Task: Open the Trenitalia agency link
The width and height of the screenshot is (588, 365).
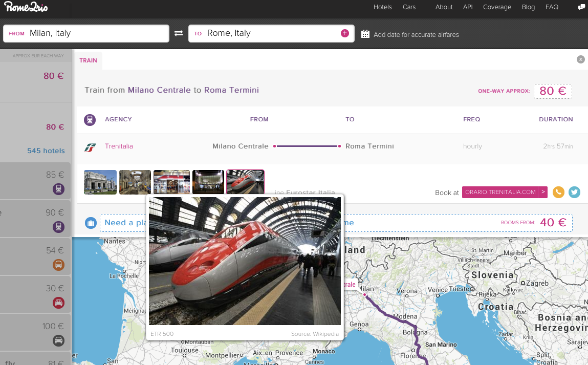Action: click(x=119, y=146)
